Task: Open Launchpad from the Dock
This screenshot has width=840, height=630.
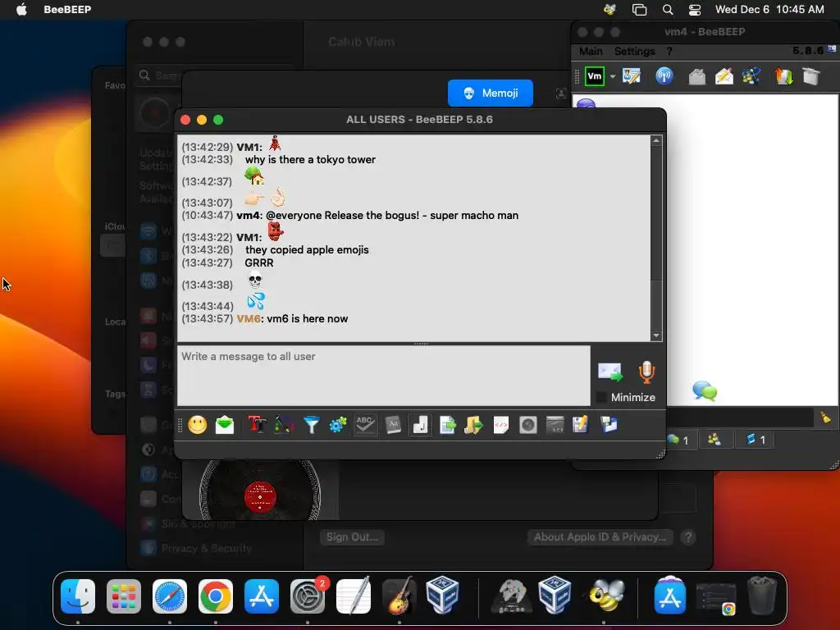Action: (124, 596)
